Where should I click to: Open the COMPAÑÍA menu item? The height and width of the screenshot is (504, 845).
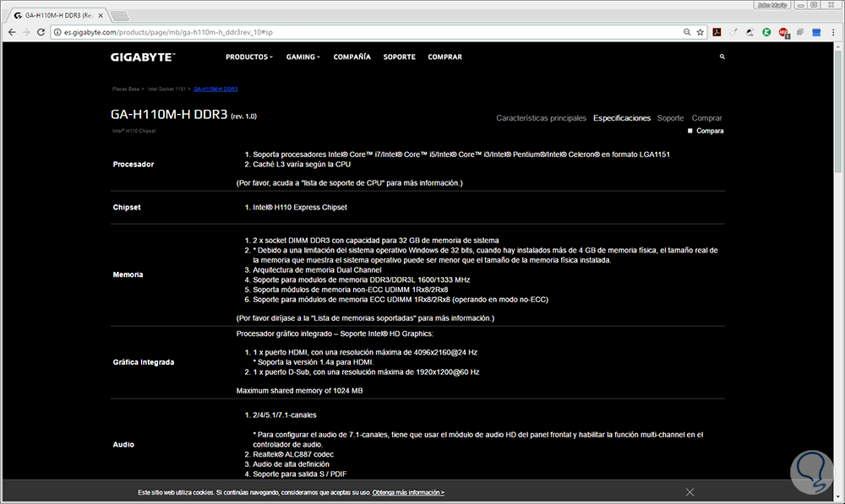click(352, 57)
